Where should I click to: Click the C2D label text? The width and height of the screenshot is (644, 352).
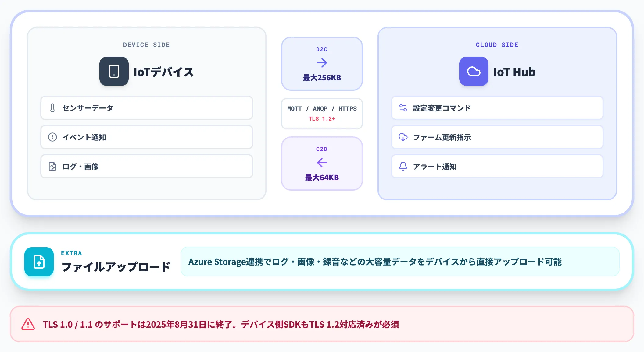click(322, 149)
